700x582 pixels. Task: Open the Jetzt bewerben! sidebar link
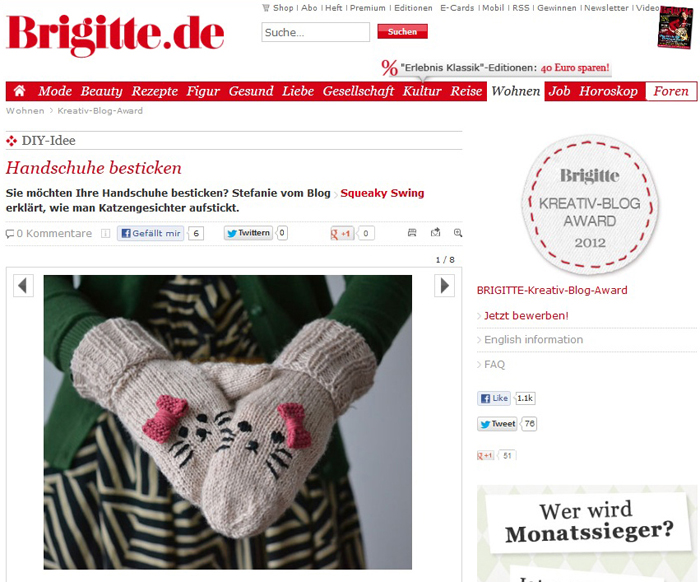(x=526, y=316)
